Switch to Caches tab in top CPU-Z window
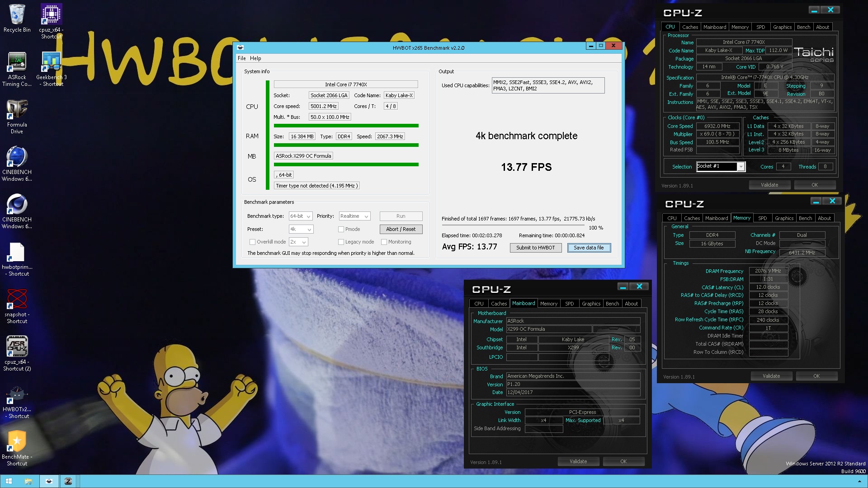The image size is (868, 488). click(x=690, y=27)
